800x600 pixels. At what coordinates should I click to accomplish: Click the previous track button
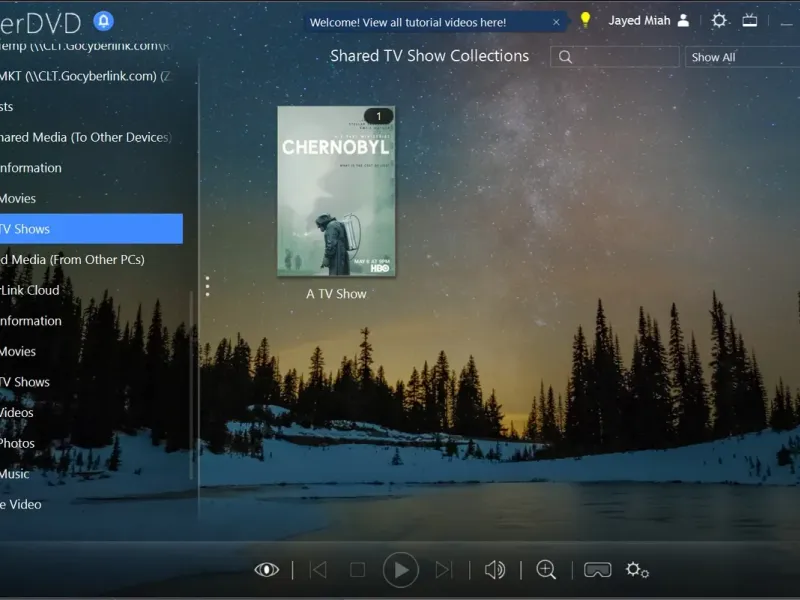pyautogui.click(x=319, y=569)
